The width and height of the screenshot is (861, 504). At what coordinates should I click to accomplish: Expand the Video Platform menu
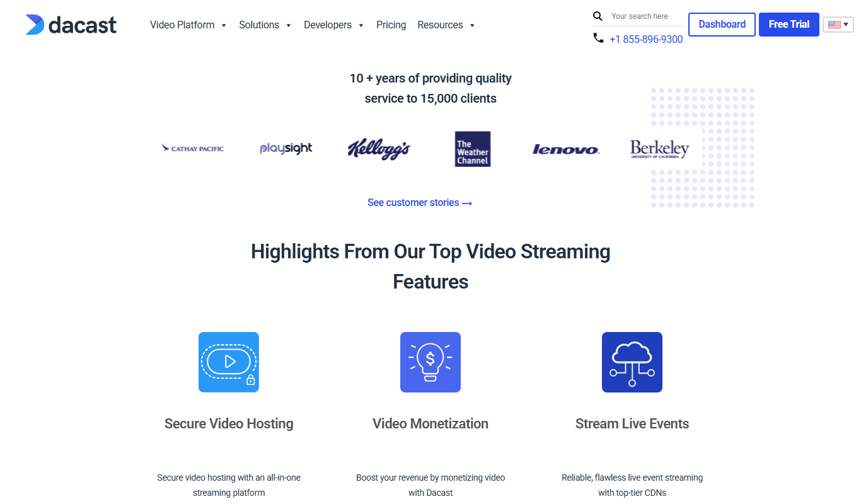188,25
